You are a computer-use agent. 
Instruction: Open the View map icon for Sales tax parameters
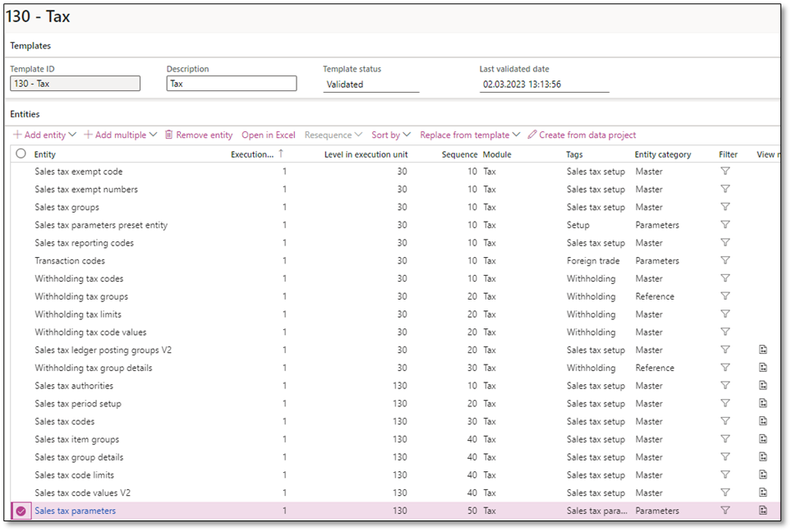click(x=762, y=511)
